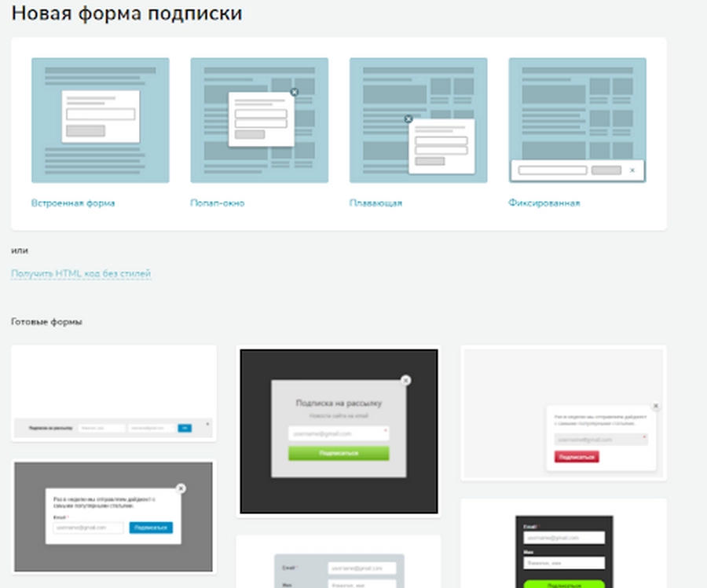Select the white horizontal bar form template
This screenshot has width=707, height=588.
coord(114,393)
